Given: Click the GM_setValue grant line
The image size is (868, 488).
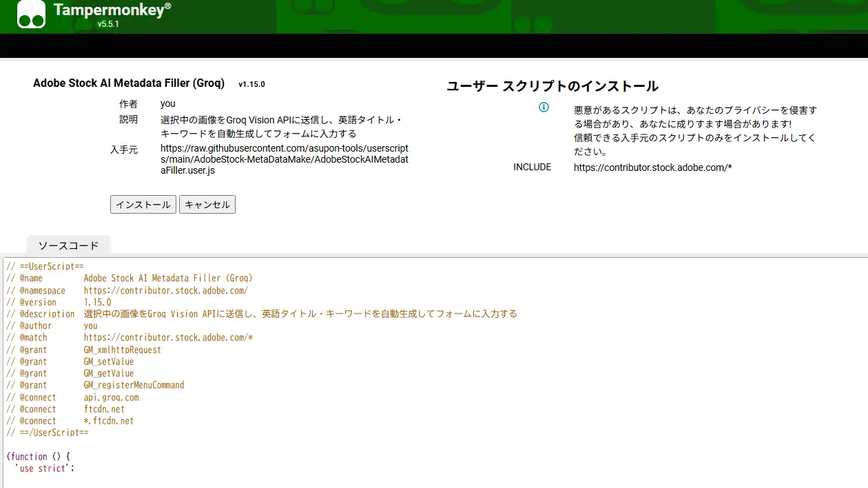Looking at the screenshot, I should click(70, 361).
